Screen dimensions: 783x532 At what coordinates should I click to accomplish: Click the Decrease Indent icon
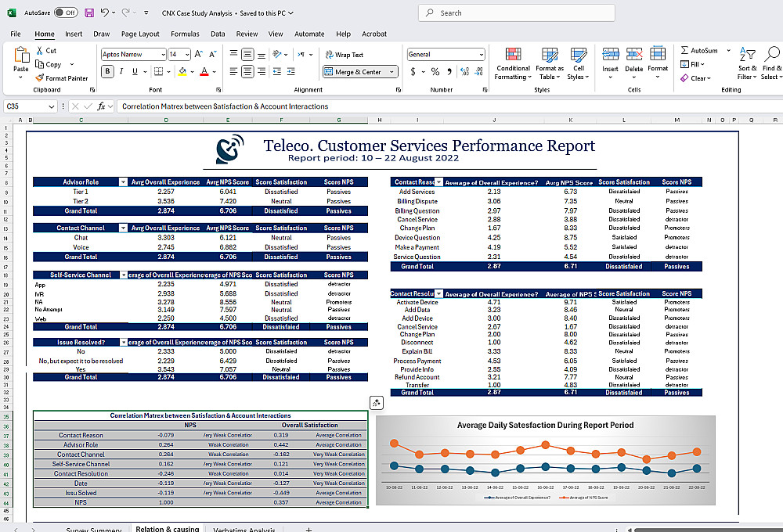coord(276,72)
